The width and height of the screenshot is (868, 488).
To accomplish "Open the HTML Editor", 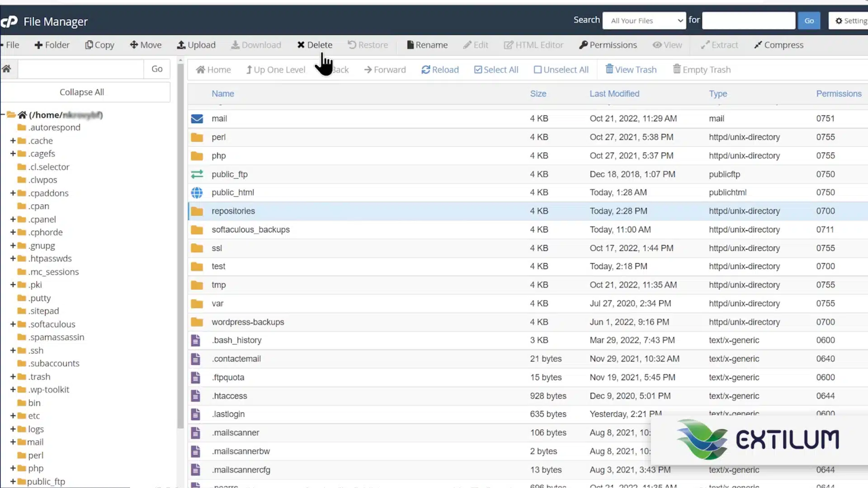I will coord(533,45).
